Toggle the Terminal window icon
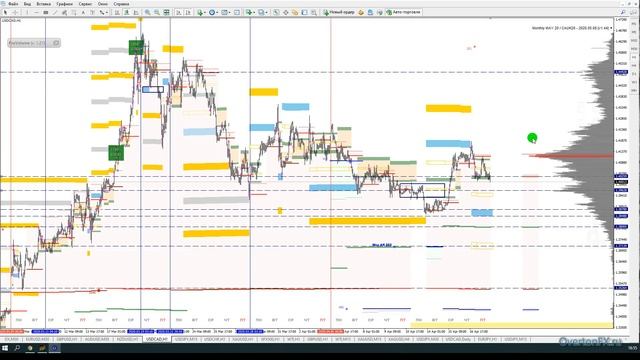Screen dimensions: 640x360 click(x=304, y=12)
